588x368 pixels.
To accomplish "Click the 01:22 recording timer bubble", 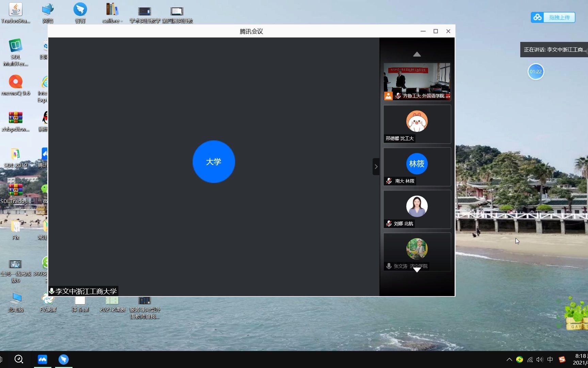I will pyautogui.click(x=536, y=72).
